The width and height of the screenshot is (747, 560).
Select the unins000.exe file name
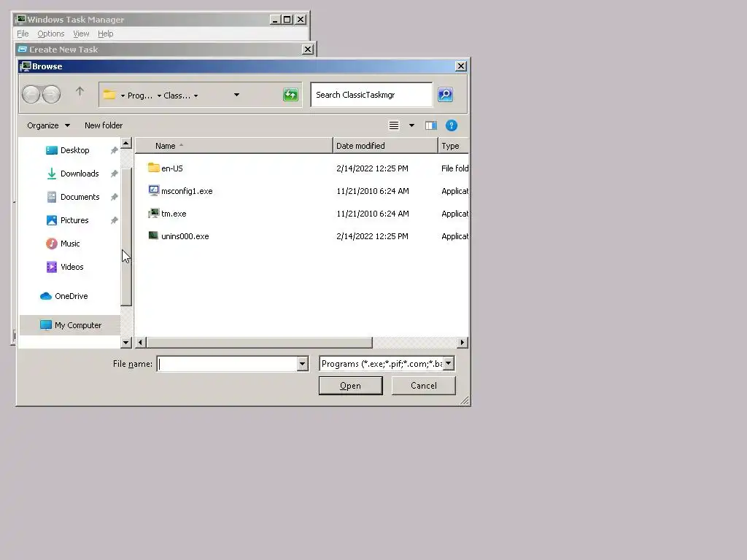click(x=185, y=236)
